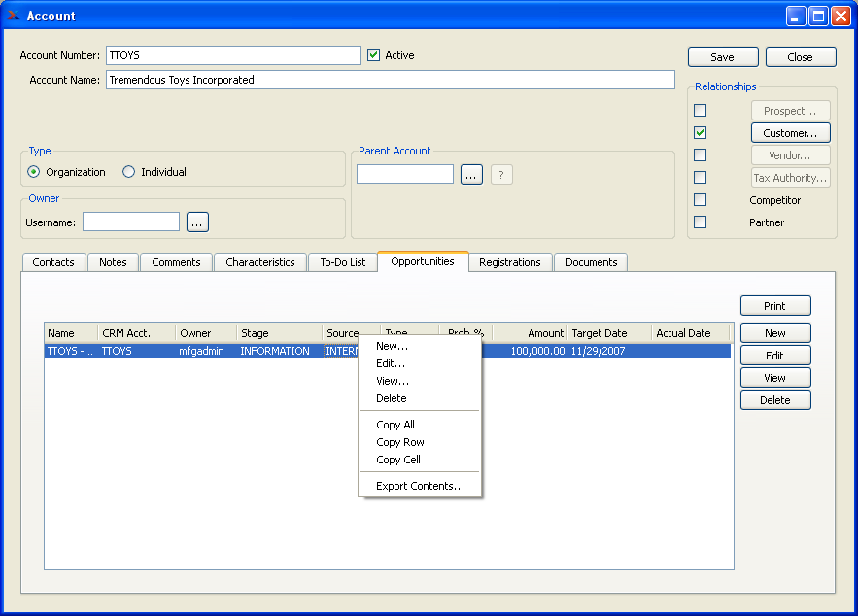This screenshot has height=616, width=858.
Task: Switch to the Contacts tab
Action: [53, 262]
